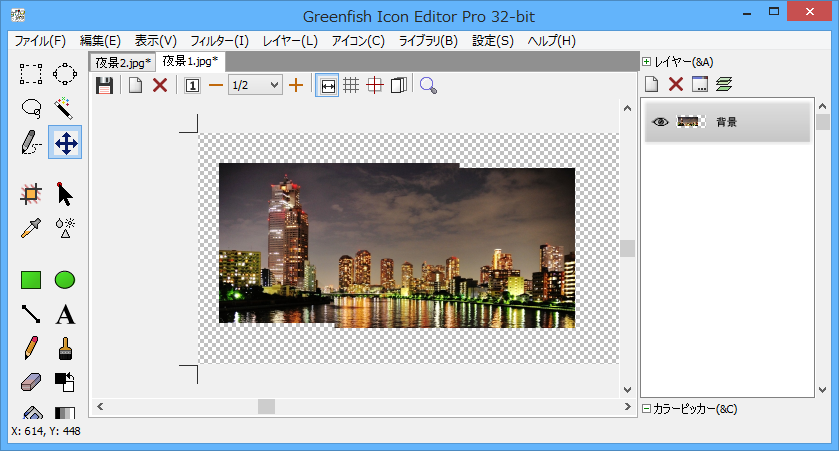Select the Eraser tool

tap(31, 382)
